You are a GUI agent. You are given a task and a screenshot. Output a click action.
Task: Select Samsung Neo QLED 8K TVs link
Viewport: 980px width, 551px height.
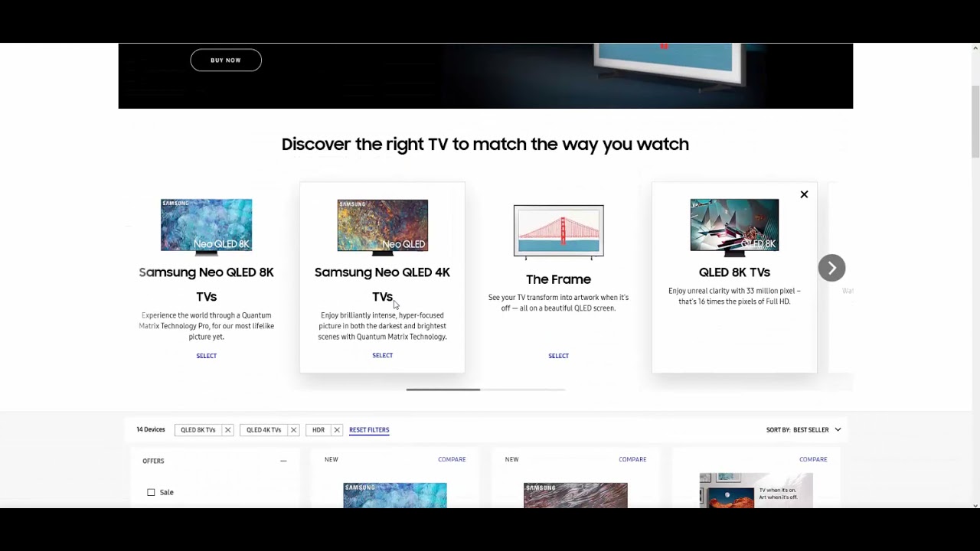206,356
